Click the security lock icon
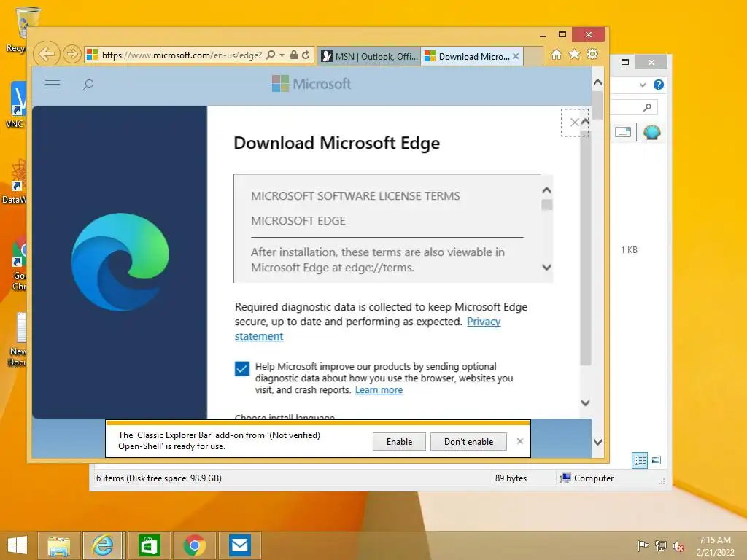The image size is (747, 560). (294, 55)
